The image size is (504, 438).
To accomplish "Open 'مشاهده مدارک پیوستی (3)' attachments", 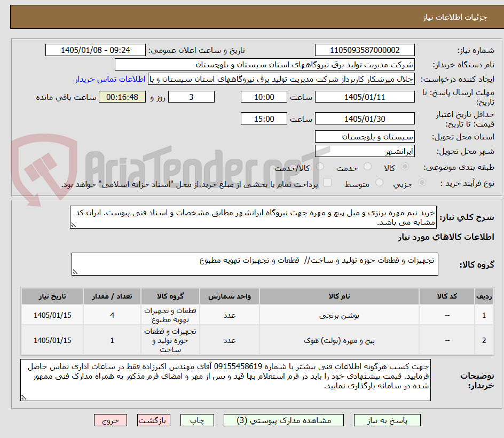I will point(283,420).
